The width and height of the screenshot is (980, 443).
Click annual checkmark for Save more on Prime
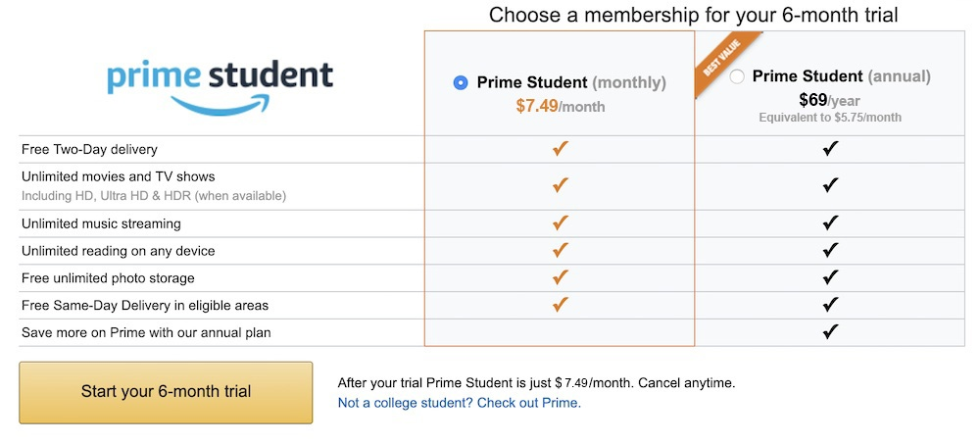pos(830,332)
